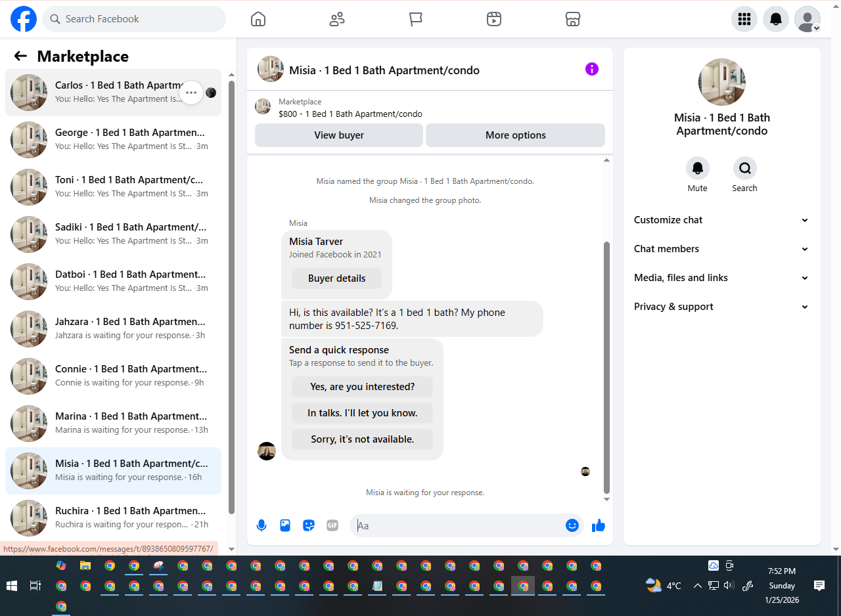Open the Datboi conversation

(x=113, y=282)
